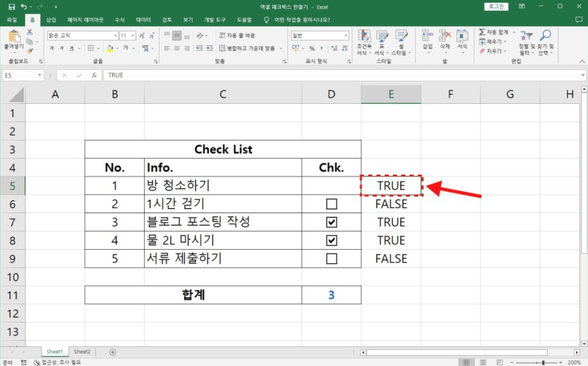Switch to the 삽입 ribbon tab

click(x=51, y=20)
